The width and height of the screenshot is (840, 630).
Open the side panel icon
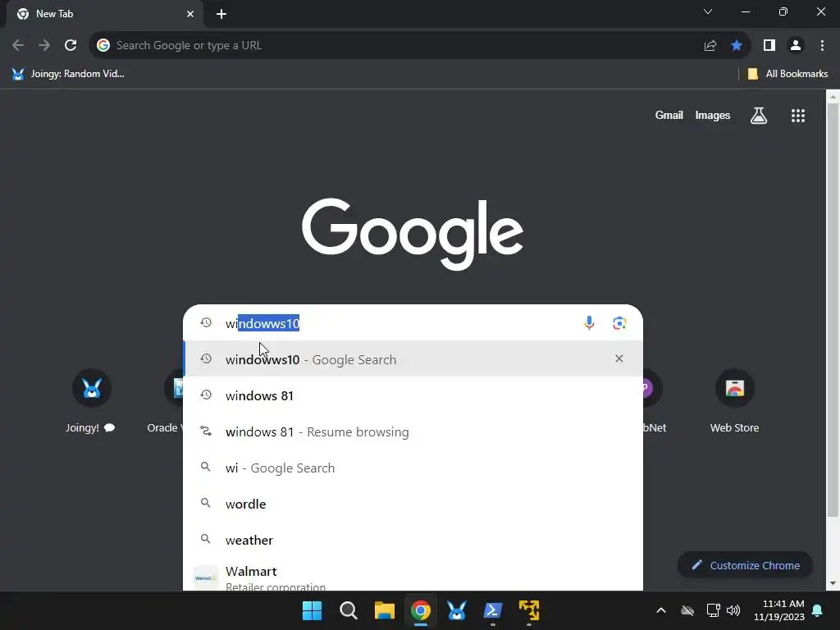point(769,46)
